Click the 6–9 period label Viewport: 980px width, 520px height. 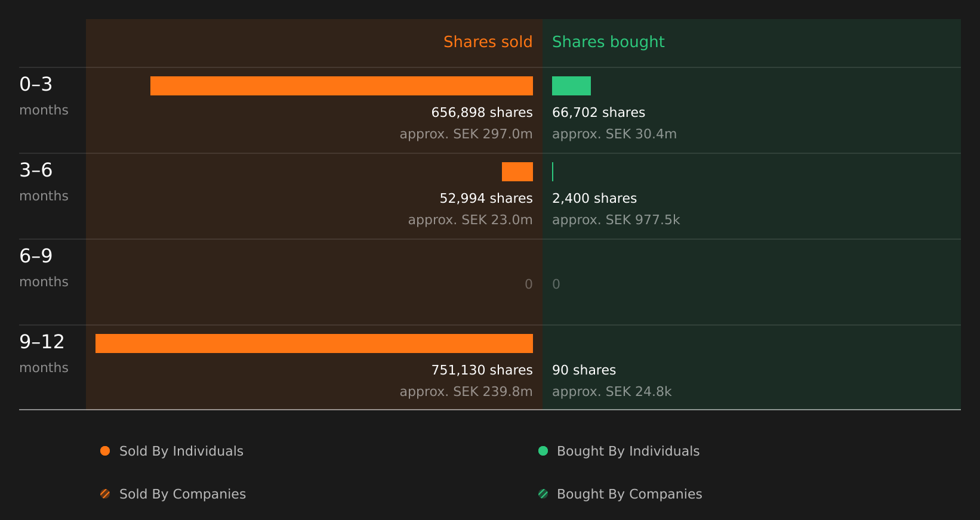[x=36, y=256]
